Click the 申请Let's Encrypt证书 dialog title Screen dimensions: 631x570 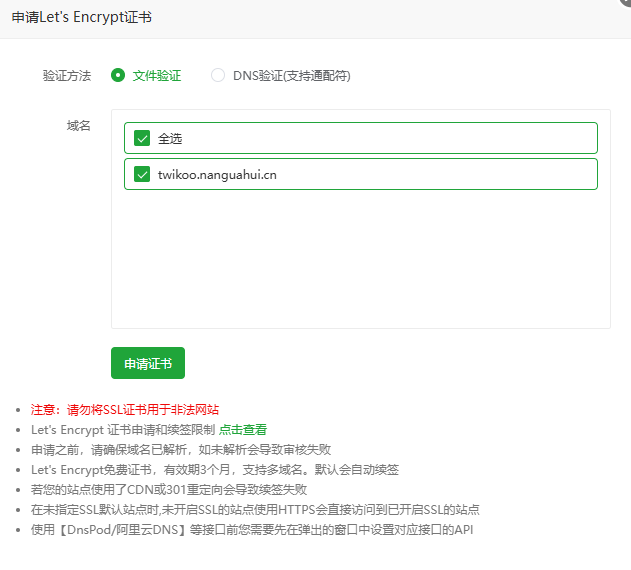pyautogui.click(x=82, y=18)
